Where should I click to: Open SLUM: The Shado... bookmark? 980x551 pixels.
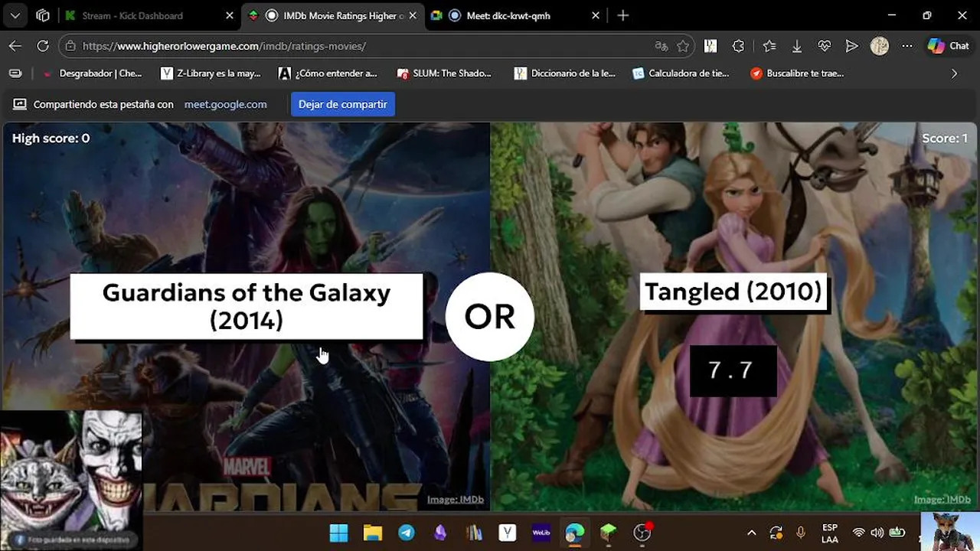[x=444, y=73]
